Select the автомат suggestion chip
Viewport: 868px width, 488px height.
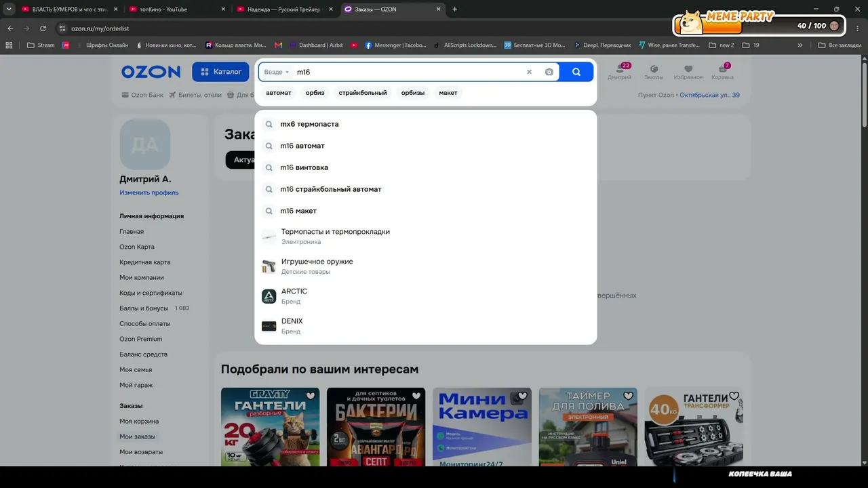[x=279, y=93]
